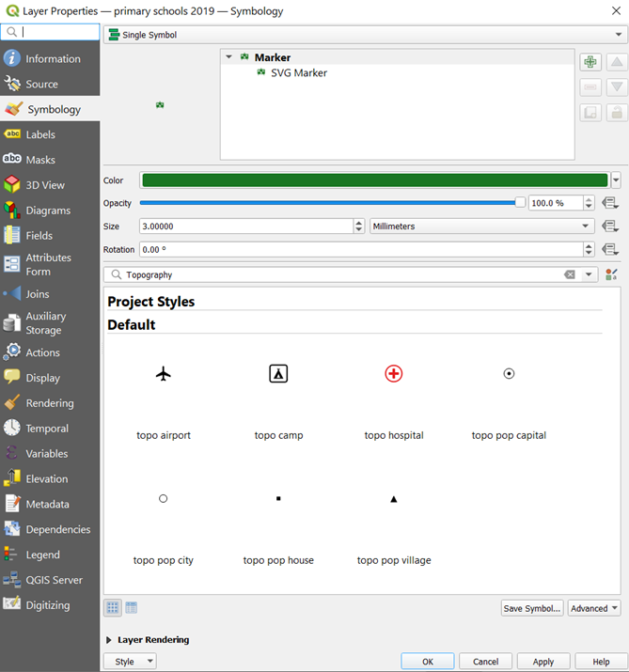Click the green add symbol layer button
This screenshot has width=629, height=672.
coord(590,62)
